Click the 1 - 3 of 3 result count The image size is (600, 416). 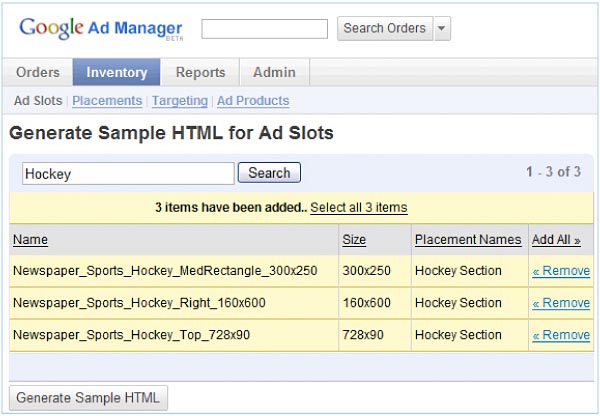(x=553, y=172)
